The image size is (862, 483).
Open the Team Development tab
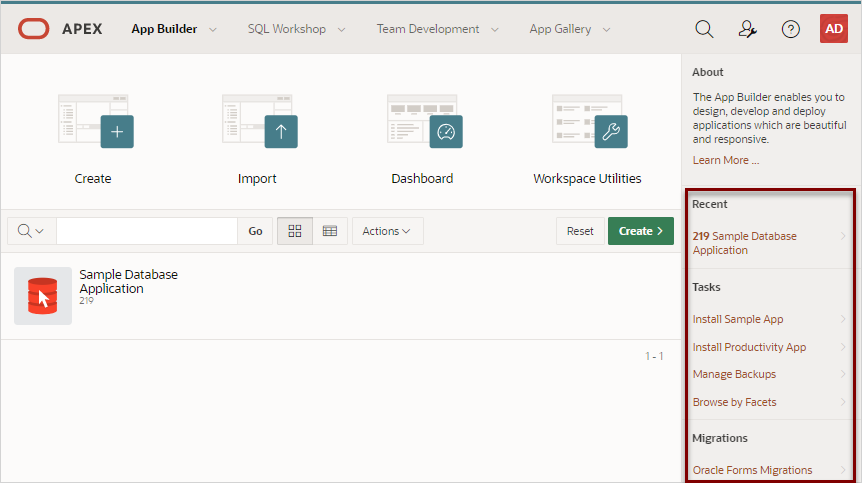point(428,29)
